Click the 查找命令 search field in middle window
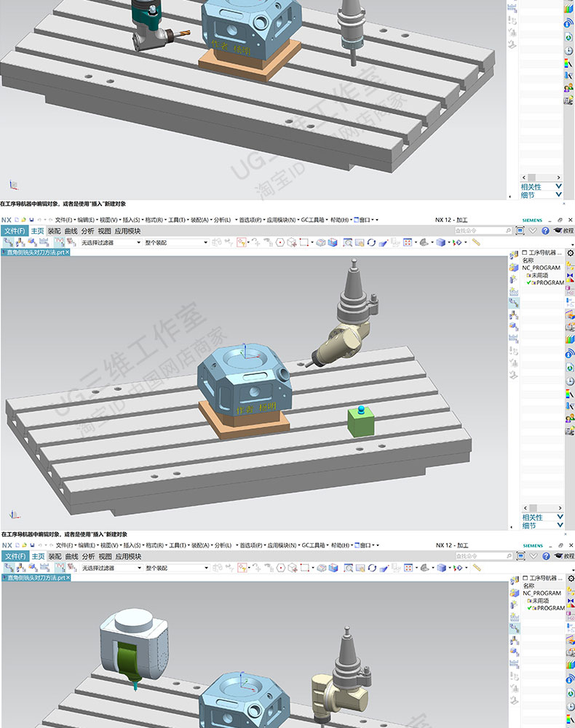575x728 pixels. point(480,231)
